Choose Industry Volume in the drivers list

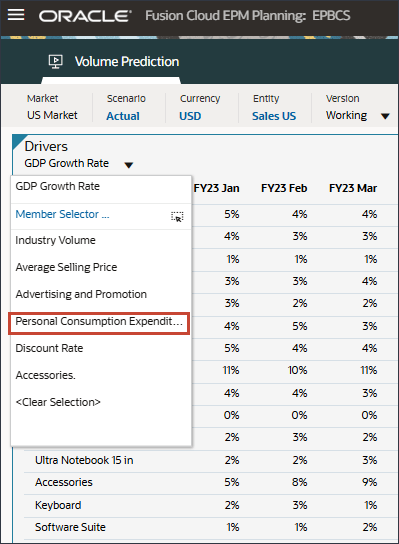pos(56,240)
